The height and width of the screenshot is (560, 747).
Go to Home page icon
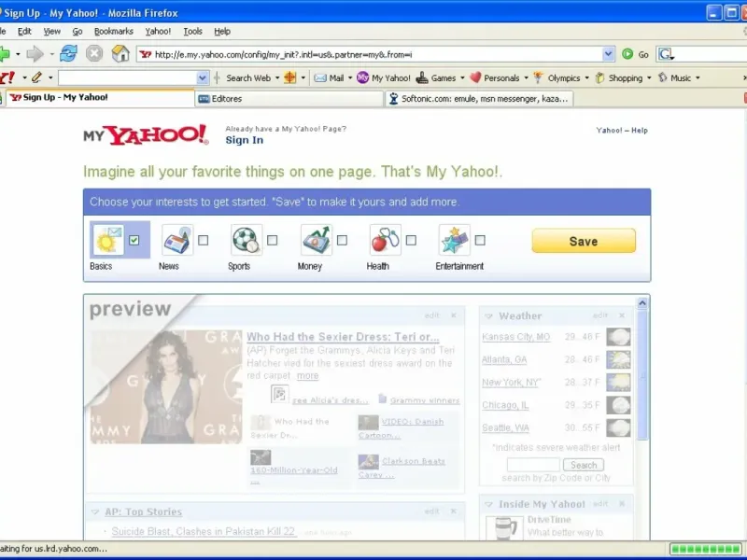click(x=120, y=53)
